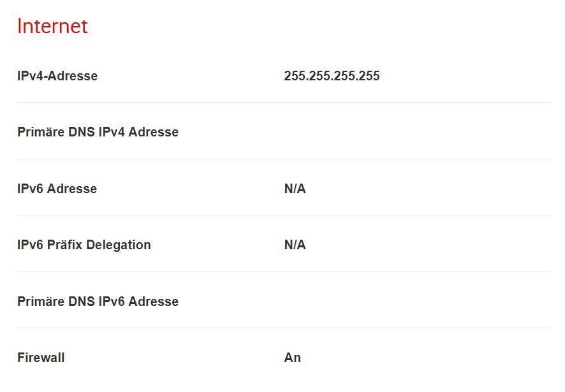565x392 pixels.
Task: Click the divider below the IPv6 Präfix Delegation row
Action: coord(283,272)
